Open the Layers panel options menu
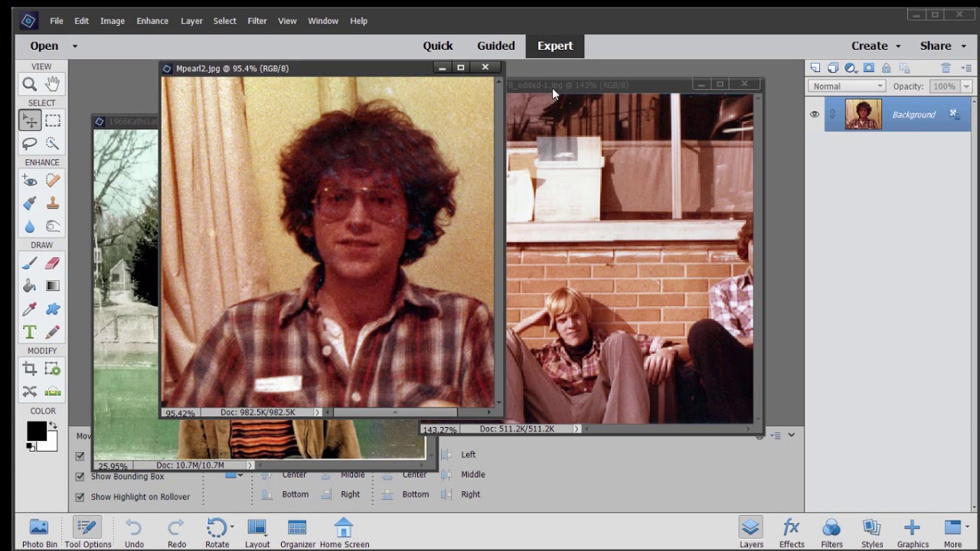The height and width of the screenshot is (551, 980). click(966, 68)
